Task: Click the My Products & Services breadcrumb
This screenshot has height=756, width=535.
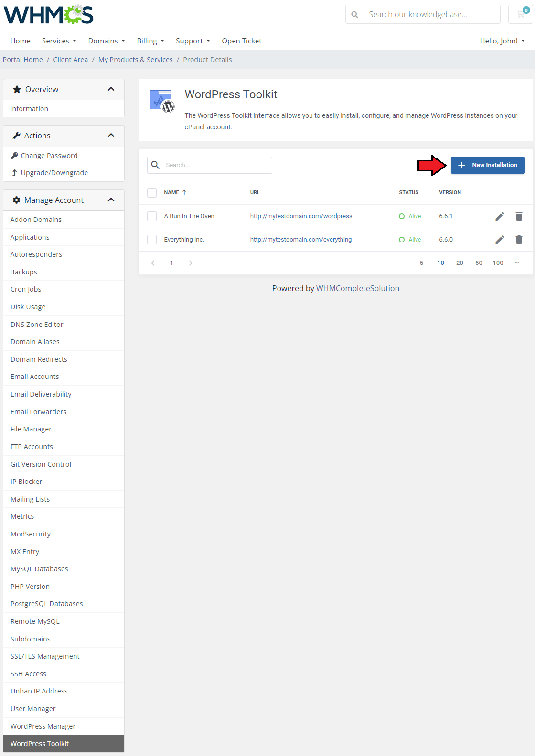Action: [x=136, y=60]
